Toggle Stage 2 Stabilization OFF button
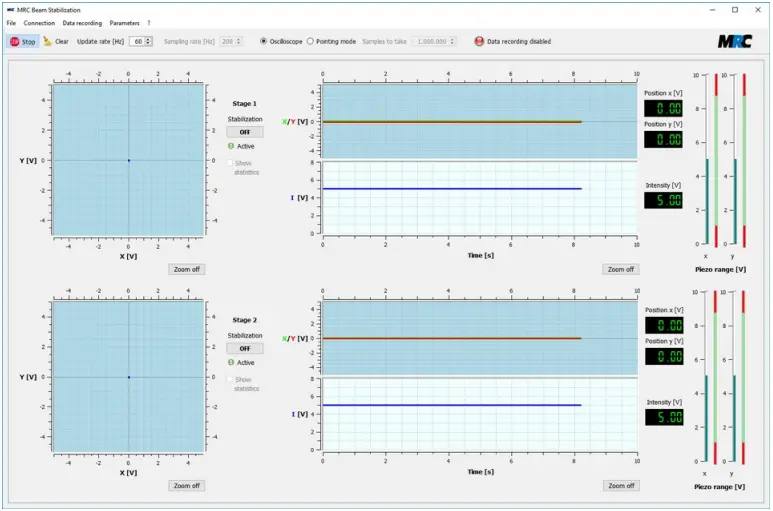This screenshot has height=511, width=773. pos(245,348)
